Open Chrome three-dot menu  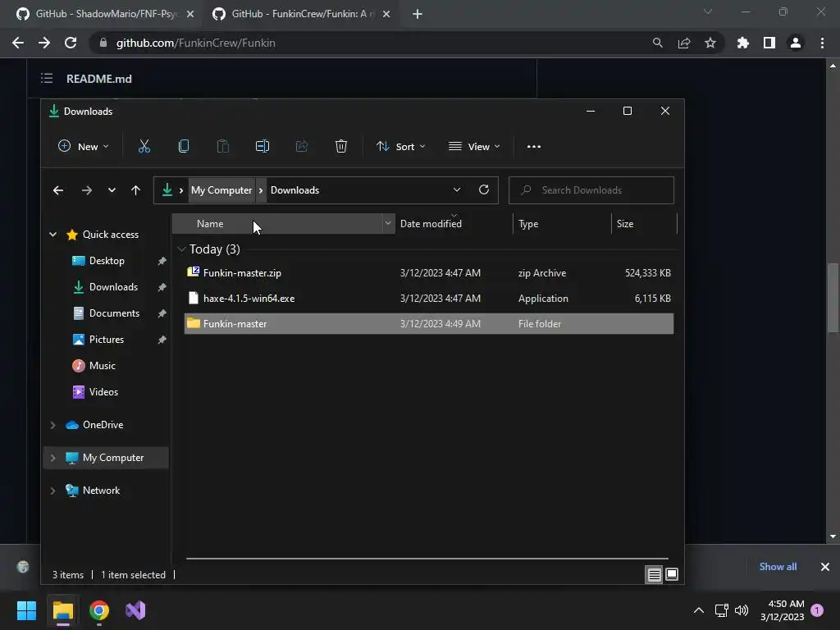(822, 43)
